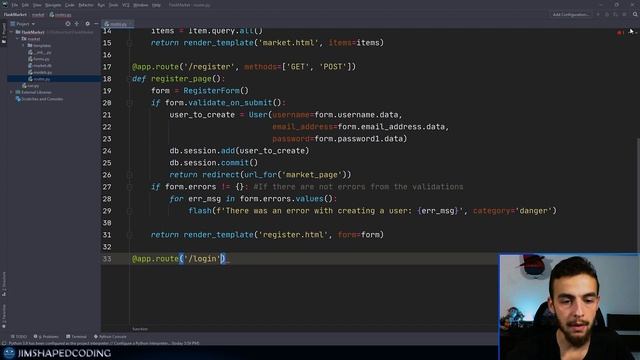
Task: Click the editor vertical scrollbar
Action: point(638,196)
